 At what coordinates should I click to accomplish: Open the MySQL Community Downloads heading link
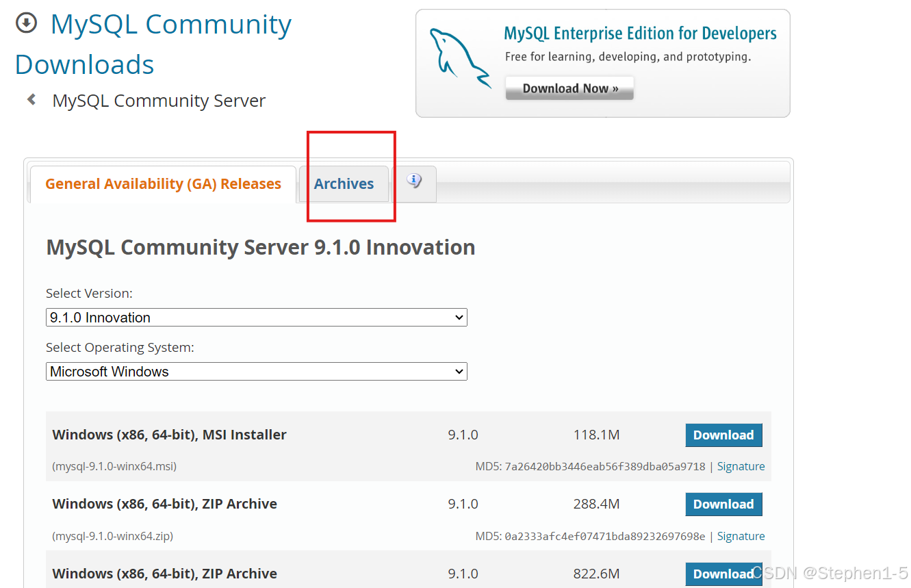coord(153,44)
